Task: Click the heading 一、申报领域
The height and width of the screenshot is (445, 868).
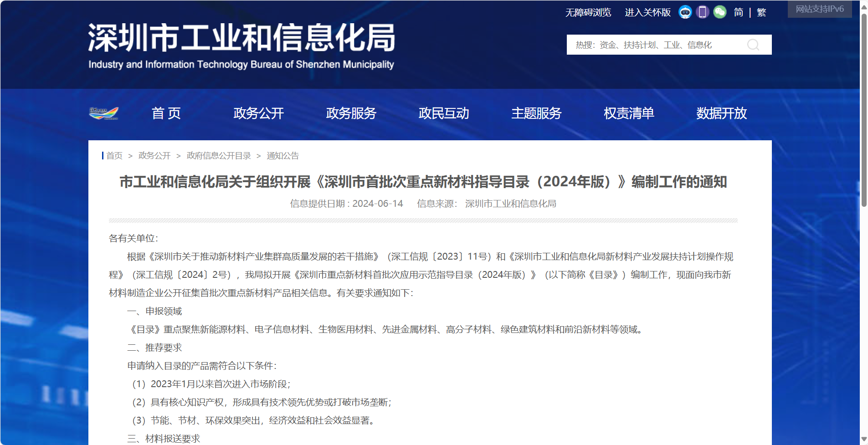Action: tap(154, 311)
